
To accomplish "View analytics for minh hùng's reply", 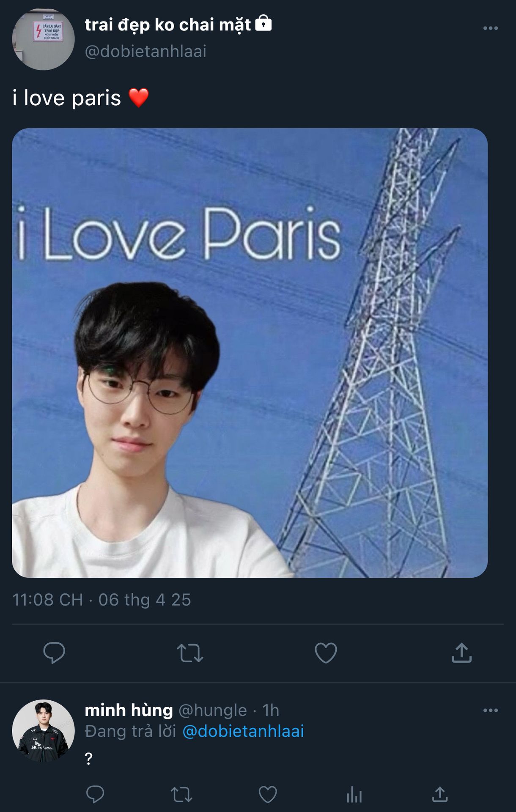I will click(354, 795).
